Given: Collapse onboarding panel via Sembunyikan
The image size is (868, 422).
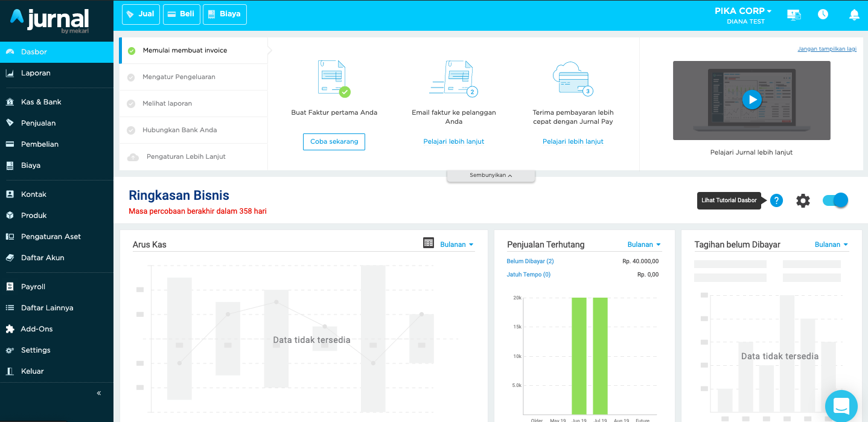Looking at the screenshot, I should point(491,175).
